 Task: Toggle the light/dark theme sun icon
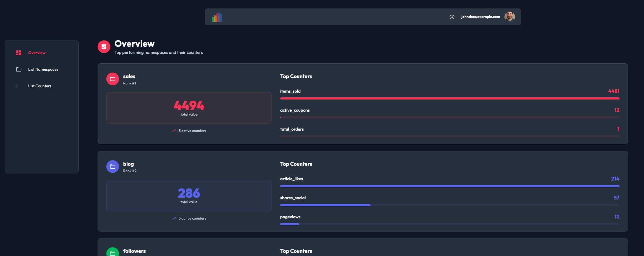(x=452, y=17)
